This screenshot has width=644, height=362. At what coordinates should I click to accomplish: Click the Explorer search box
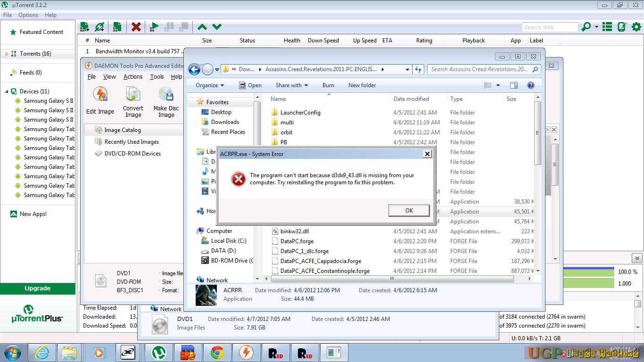484,69
